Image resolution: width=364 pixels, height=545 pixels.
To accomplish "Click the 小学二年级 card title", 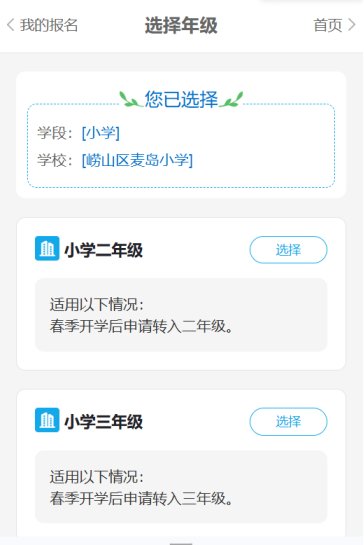I will point(104,250).
